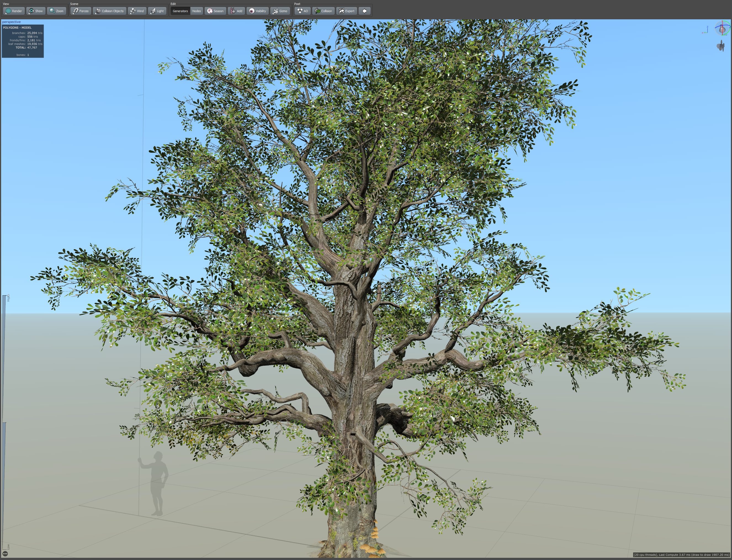This screenshot has height=560, width=732.
Task: Click the Add generator button
Action: [x=236, y=11]
